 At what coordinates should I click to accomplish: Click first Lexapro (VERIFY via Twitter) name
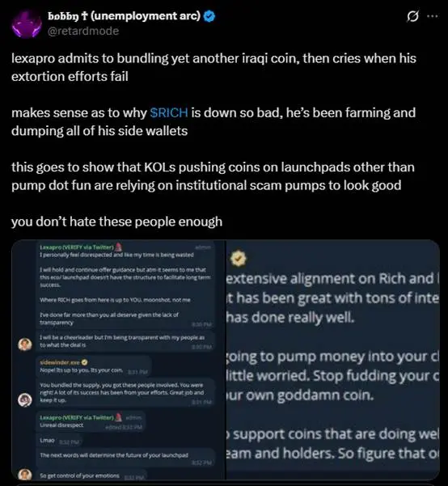coord(77,247)
